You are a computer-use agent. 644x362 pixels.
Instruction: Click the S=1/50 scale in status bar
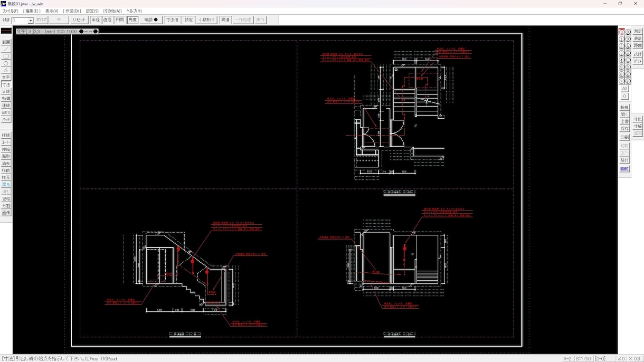pyautogui.click(x=583, y=359)
